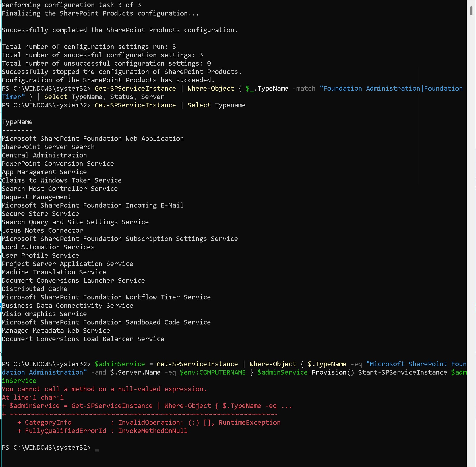The image size is (476, 467).
Task: Click 'You cannot call a method on a null-valued expression.'
Action: [x=104, y=389]
